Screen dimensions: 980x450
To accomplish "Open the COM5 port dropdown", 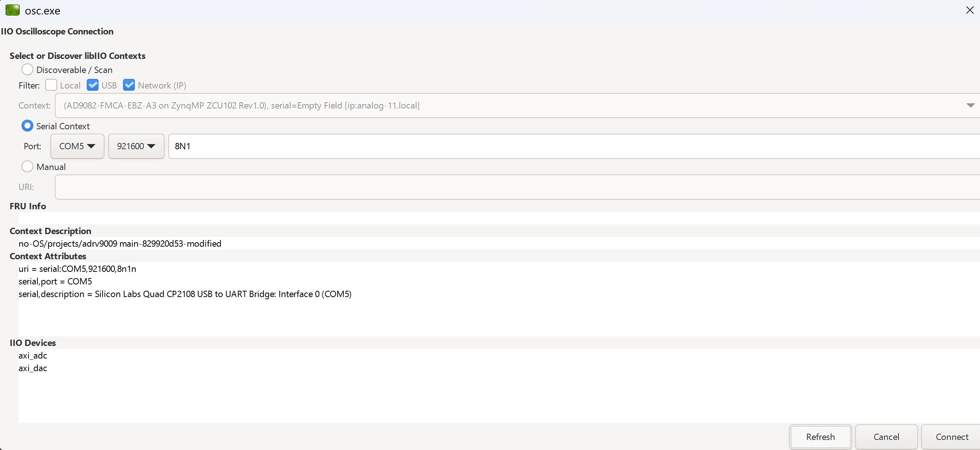I will (77, 146).
